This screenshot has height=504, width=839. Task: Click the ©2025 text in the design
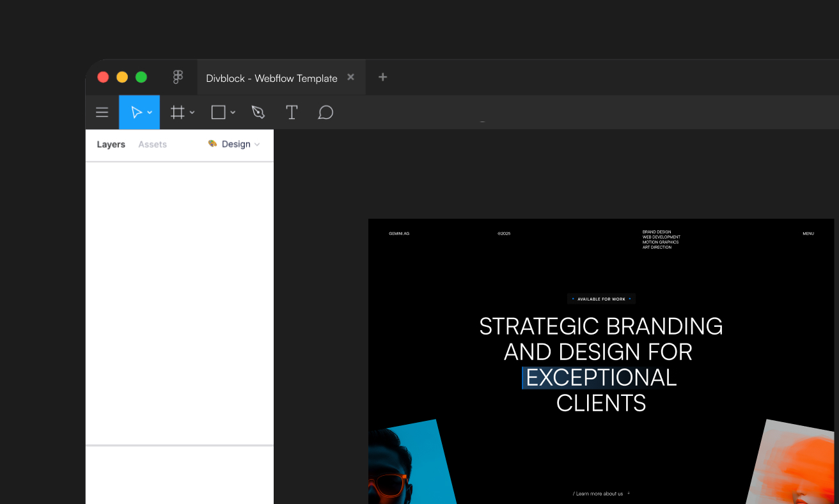(x=504, y=233)
